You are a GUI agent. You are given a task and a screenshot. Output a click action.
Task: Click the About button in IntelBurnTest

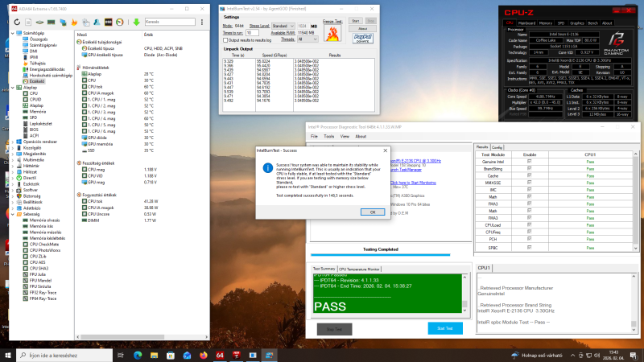tap(363, 29)
